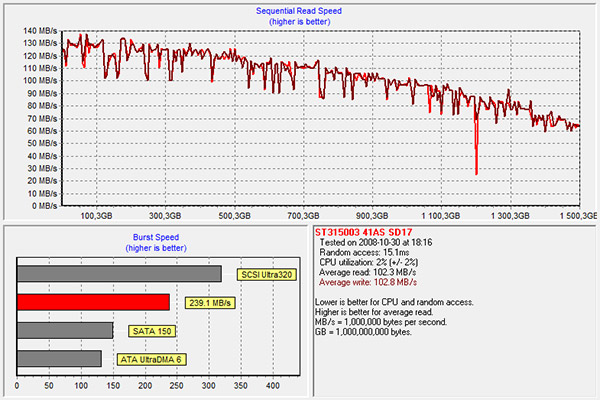This screenshot has height=400, width=600.
Task: Click the 500,3GB axis label
Action: [235, 216]
